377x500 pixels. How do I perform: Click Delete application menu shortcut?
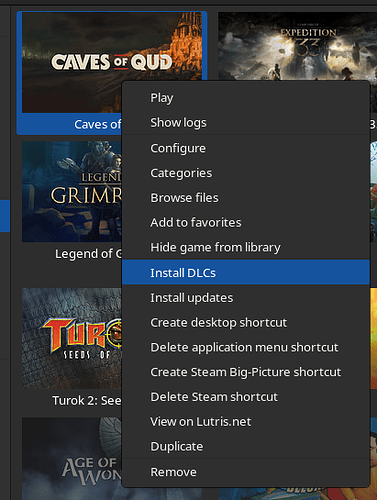click(246, 347)
